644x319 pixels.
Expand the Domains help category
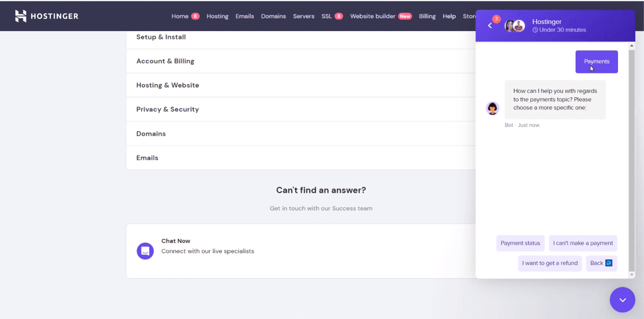coord(151,133)
